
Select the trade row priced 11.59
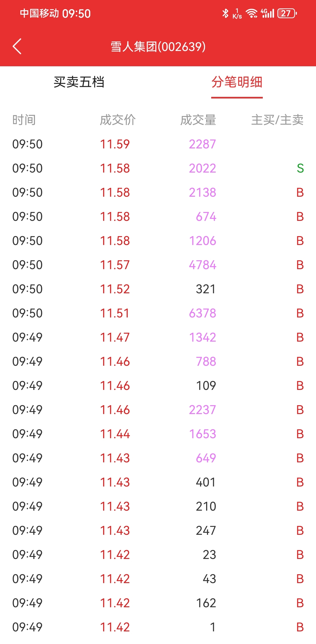pos(158,144)
